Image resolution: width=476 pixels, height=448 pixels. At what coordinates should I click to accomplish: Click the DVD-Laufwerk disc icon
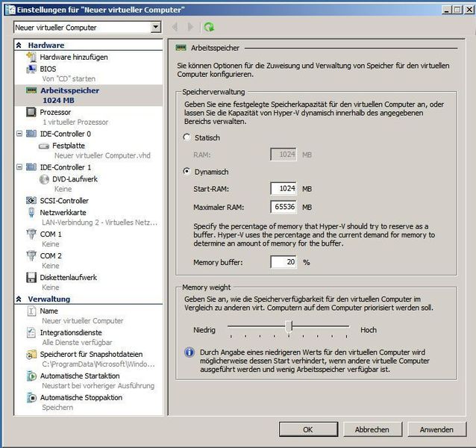(44, 179)
